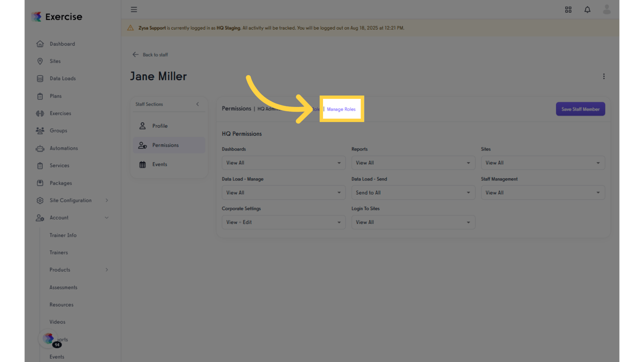The height and width of the screenshot is (362, 644).
Task: Select the Permissions section tab
Action: pyautogui.click(x=165, y=145)
